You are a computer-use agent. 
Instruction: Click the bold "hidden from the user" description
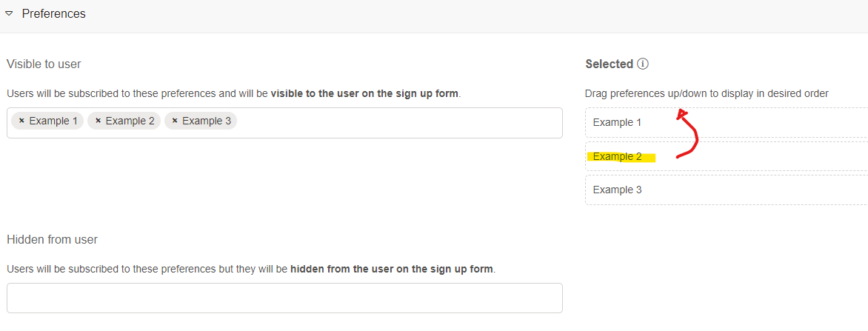click(391, 269)
